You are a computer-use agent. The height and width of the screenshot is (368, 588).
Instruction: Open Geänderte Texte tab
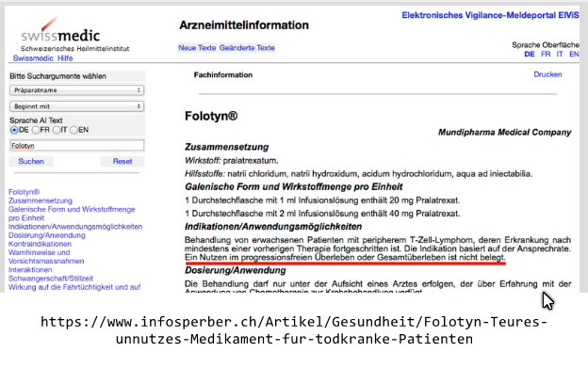(247, 48)
